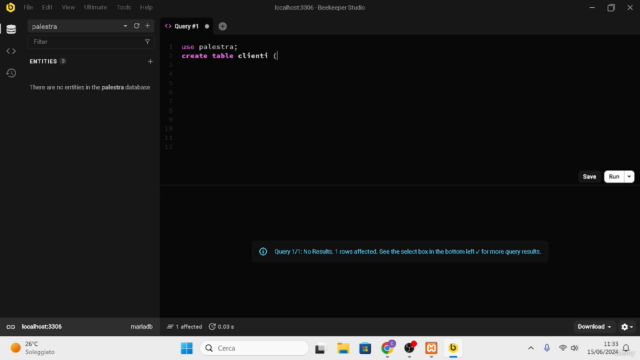Click the connection link icon in status bar
Image resolution: width=640 pixels, height=360 pixels.
pyautogui.click(x=11, y=327)
